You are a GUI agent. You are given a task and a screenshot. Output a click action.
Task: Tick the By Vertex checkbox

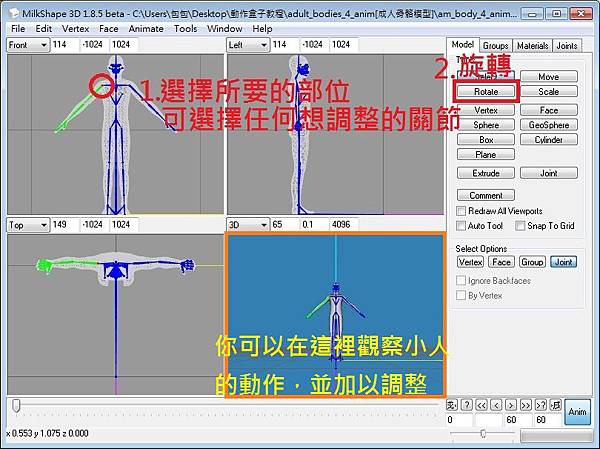point(461,296)
